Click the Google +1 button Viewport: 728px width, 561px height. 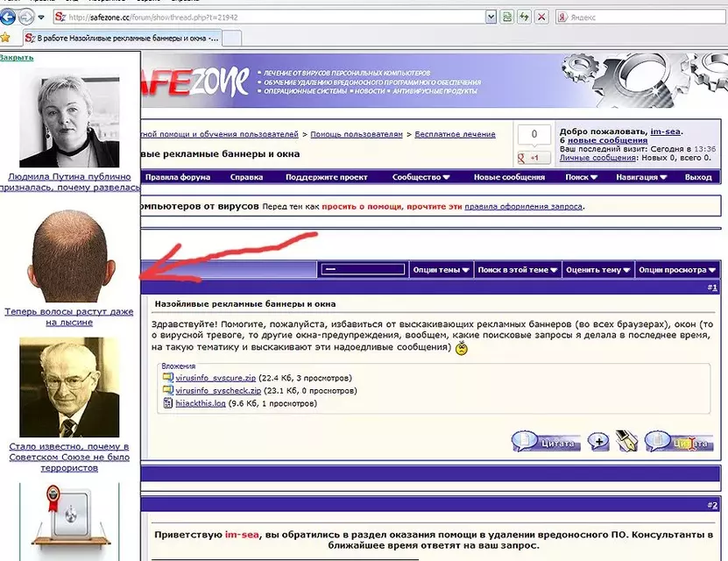click(534, 158)
